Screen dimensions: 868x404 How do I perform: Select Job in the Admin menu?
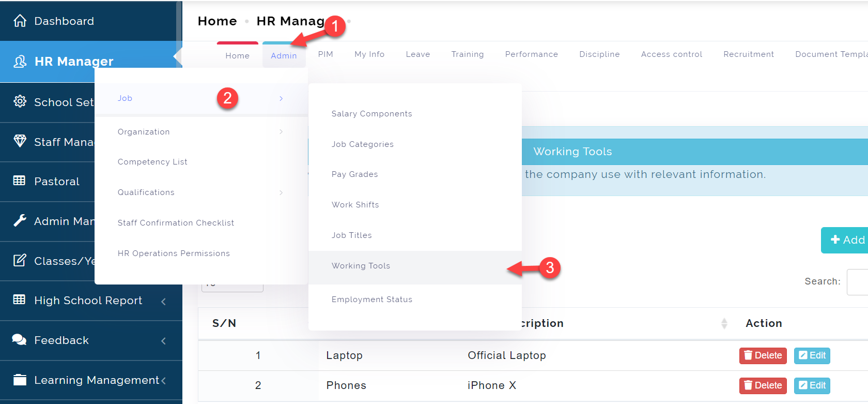click(201, 98)
